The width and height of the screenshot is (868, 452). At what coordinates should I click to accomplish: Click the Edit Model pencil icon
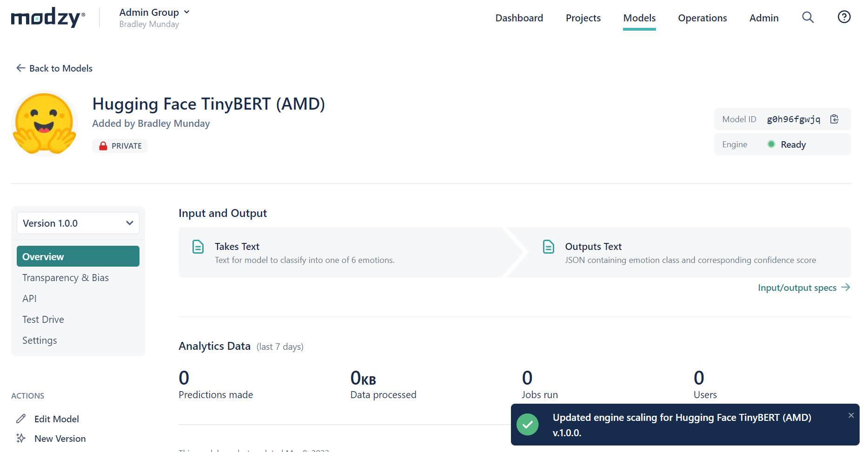[x=21, y=419]
